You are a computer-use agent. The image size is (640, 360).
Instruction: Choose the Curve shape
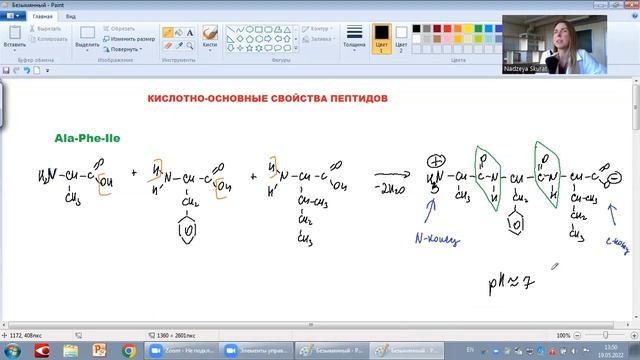[x=240, y=30]
